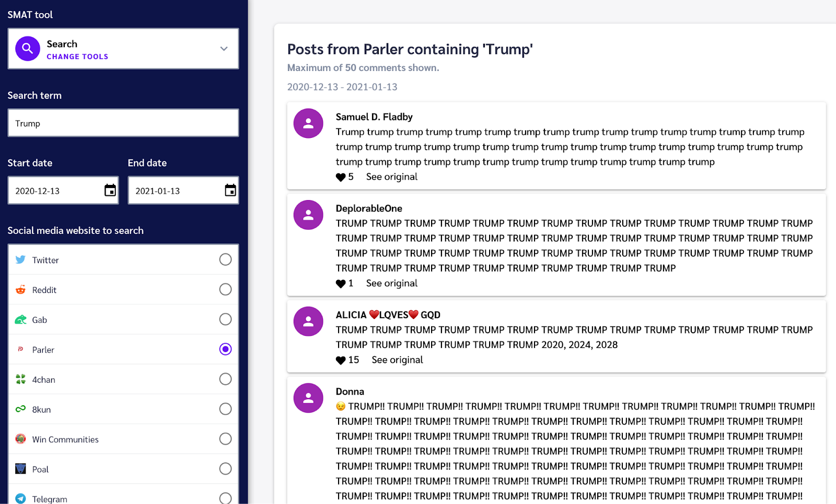
Task: Click the 'Maximum of 50 comments shown.' text
Action: [x=363, y=67]
